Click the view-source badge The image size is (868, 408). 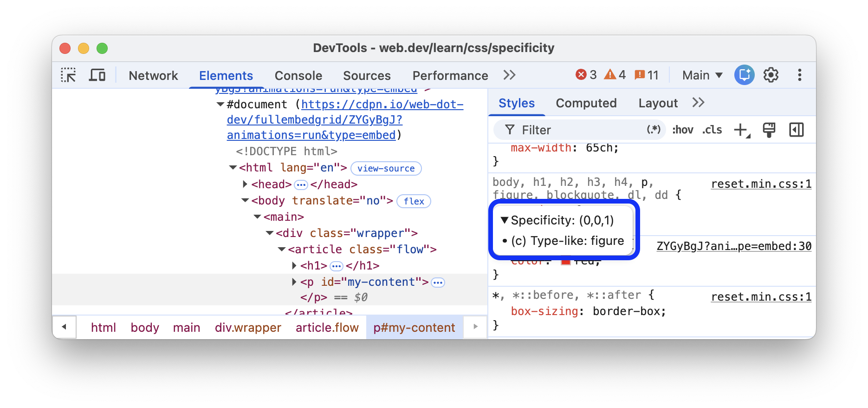tap(386, 168)
